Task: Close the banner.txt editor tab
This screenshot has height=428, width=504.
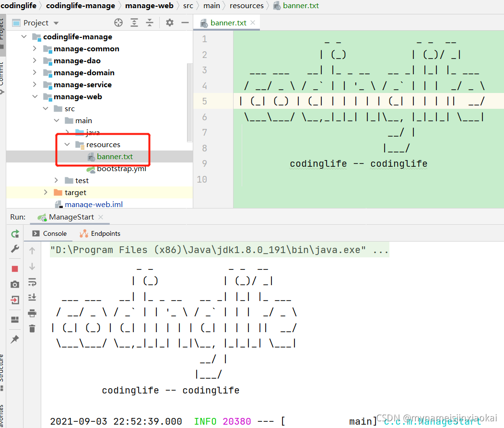Action: point(253,23)
